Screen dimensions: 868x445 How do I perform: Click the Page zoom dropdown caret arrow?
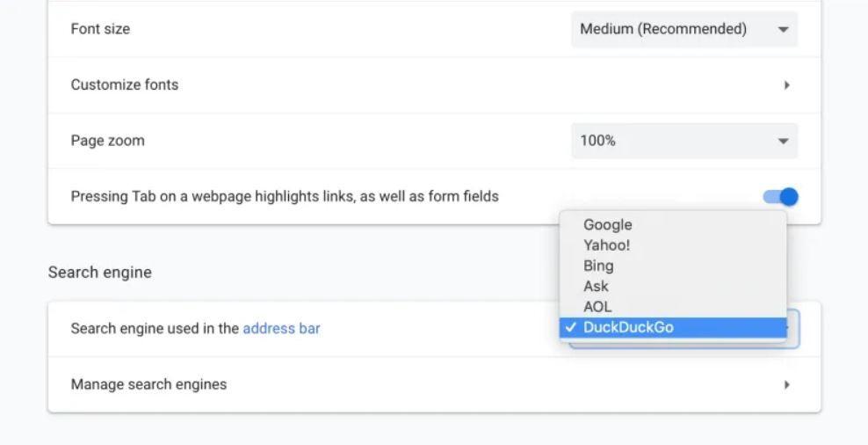click(782, 142)
